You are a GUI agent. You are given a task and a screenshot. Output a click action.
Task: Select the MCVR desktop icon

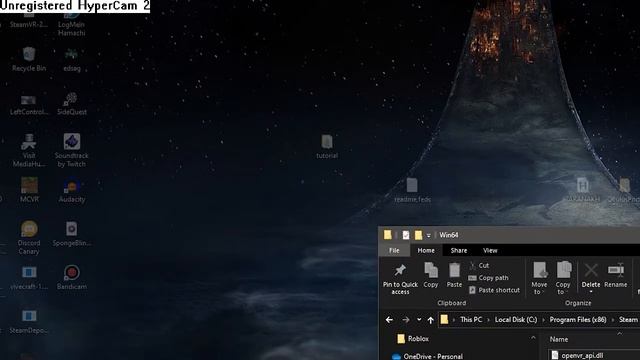pos(29,190)
